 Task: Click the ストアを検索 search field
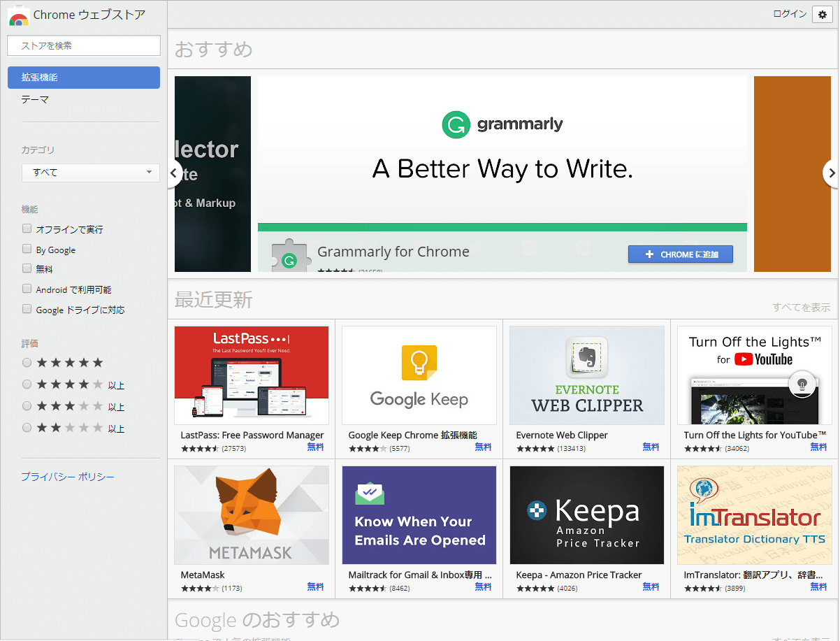pos(84,45)
